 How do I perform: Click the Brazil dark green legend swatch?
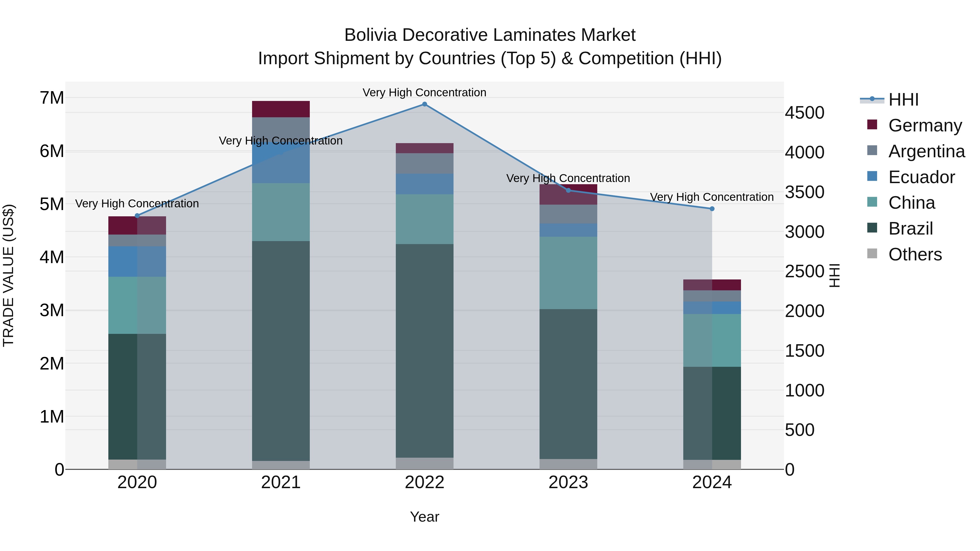[872, 228]
